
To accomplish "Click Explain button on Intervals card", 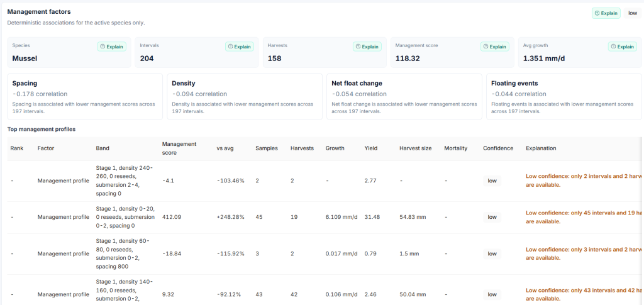I will tap(240, 47).
